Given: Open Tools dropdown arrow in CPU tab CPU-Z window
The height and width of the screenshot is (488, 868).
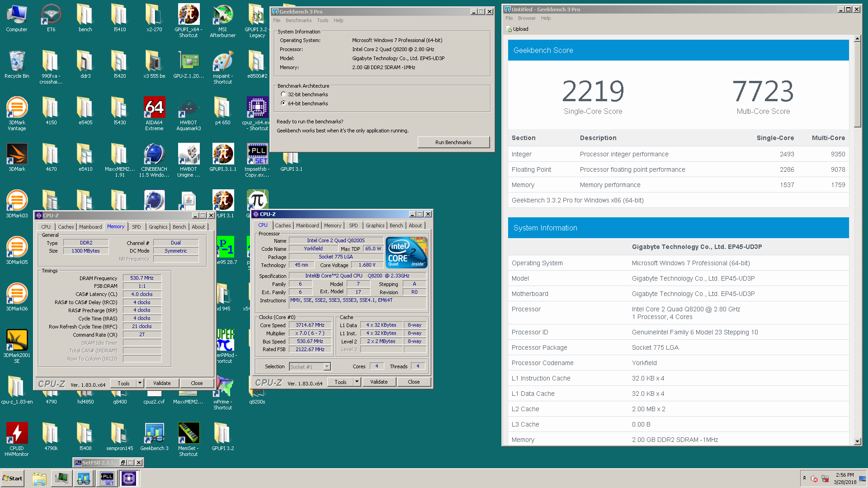Looking at the screenshot, I should 357,382.
